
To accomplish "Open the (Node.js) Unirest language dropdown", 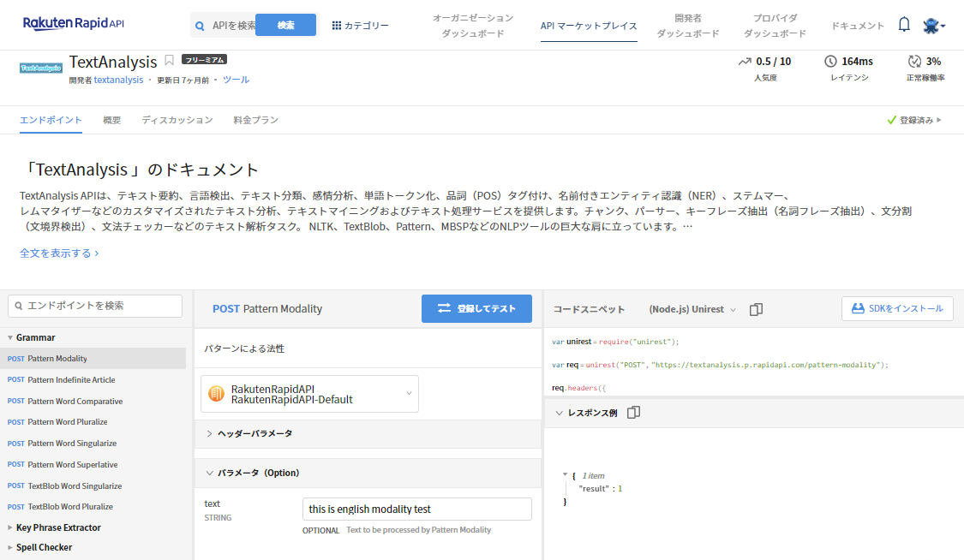I will click(x=692, y=309).
